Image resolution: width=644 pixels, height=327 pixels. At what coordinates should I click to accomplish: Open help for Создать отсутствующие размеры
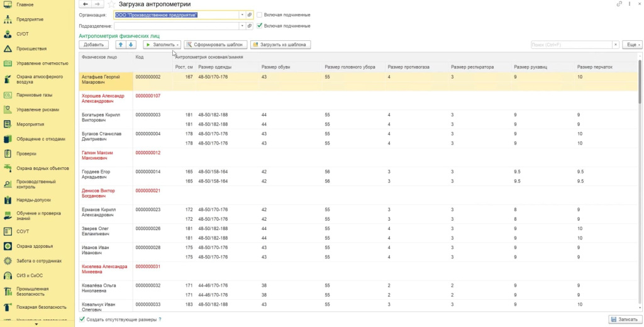click(160, 319)
